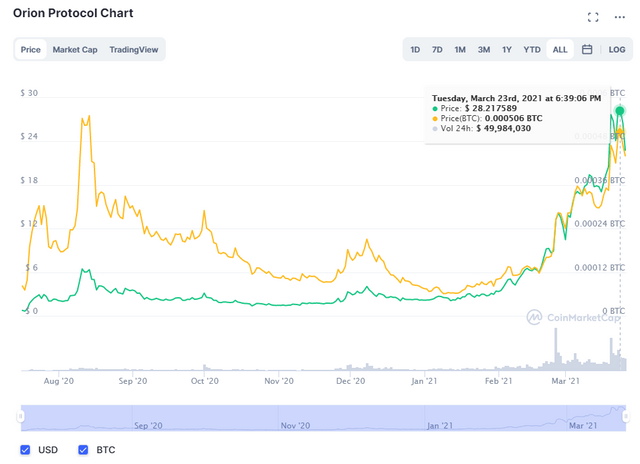Switch to the Market Cap tab

click(75, 49)
